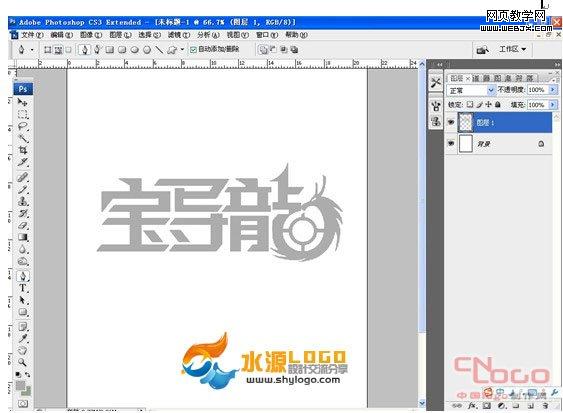
Task: Select the Zoom tool
Action: coord(23,362)
